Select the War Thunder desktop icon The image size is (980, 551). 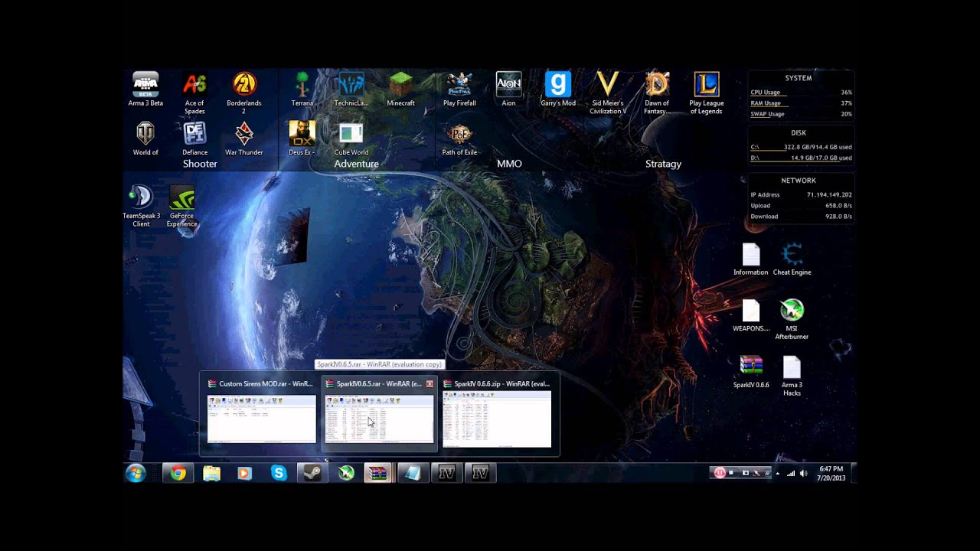pos(244,139)
